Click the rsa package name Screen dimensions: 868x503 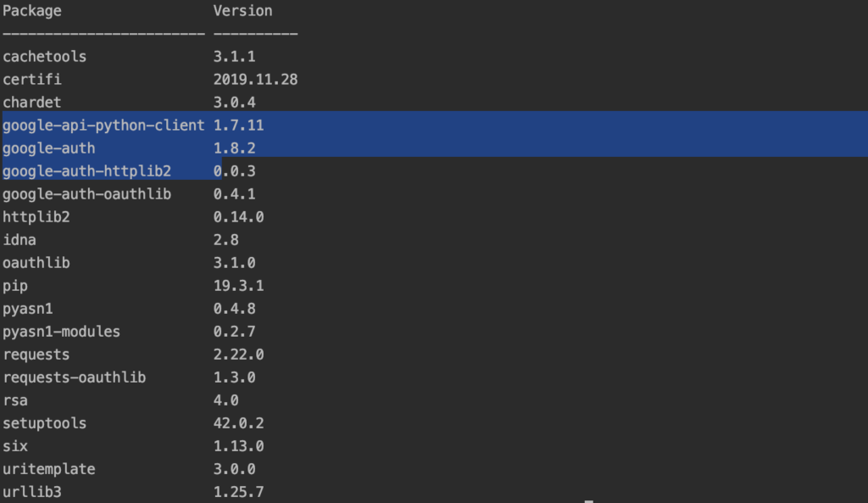(15, 400)
